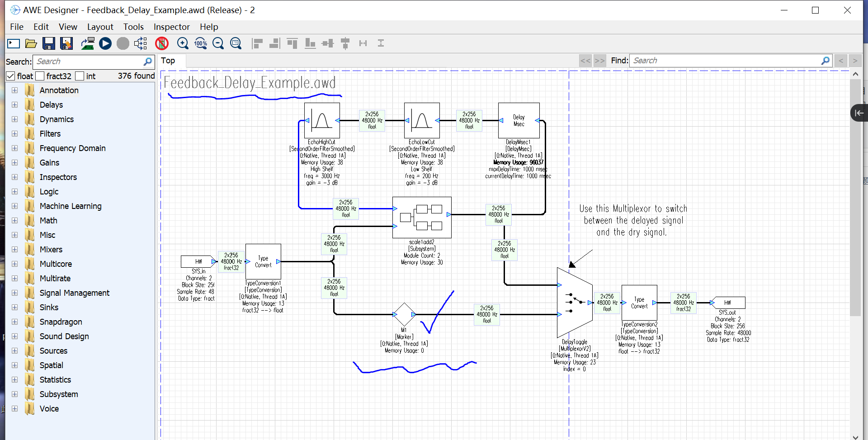Click the Save As disk with pencil icon
Image resolution: width=868 pixels, height=440 pixels.
(x=66, y=43)
